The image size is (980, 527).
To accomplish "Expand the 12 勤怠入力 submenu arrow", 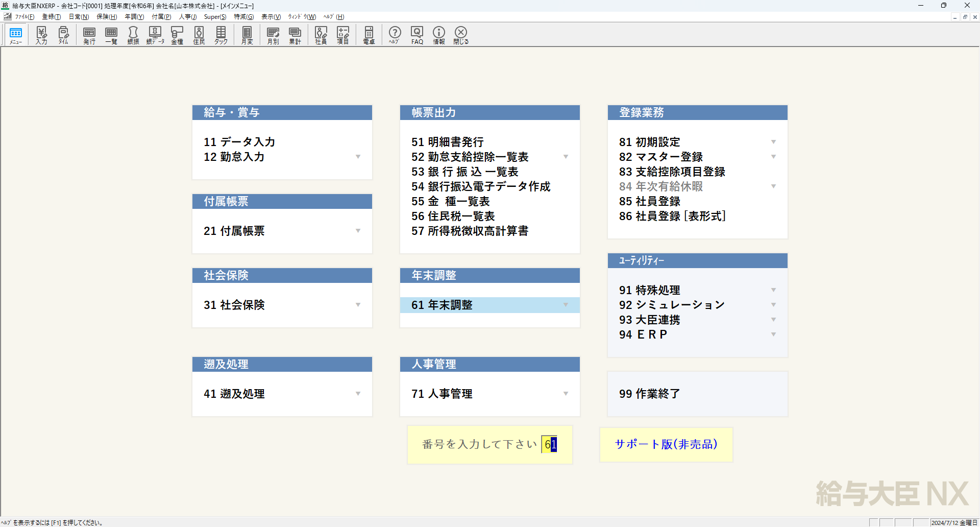I will (358, 157).
